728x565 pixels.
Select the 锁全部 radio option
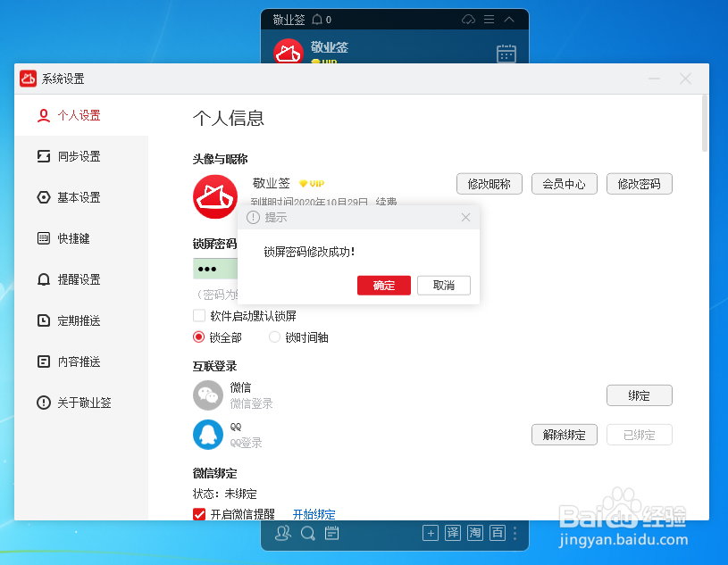point(198,337)
